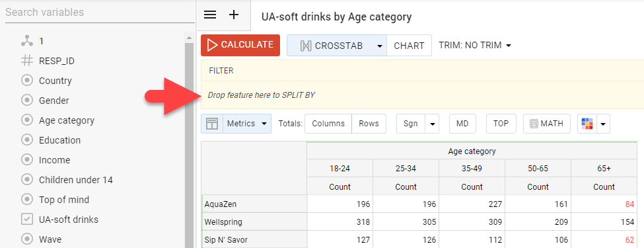Click the plus icon to add new table

coord(234,15)
